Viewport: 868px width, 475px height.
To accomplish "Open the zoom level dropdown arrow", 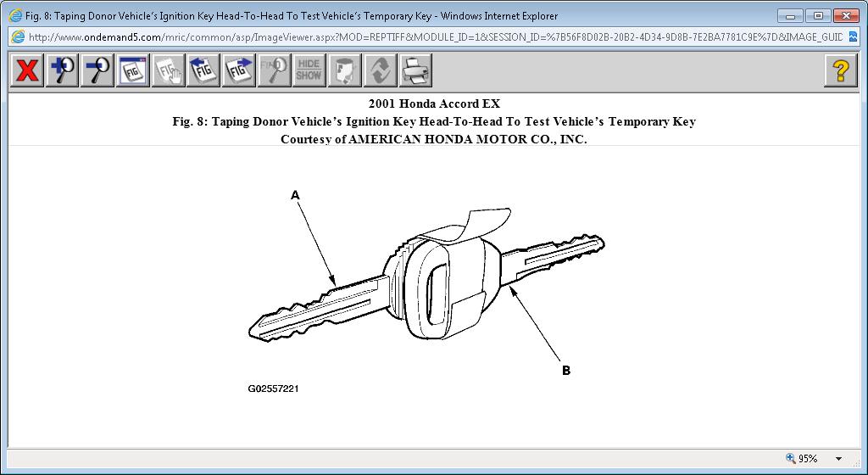I will tap(838, 458).
